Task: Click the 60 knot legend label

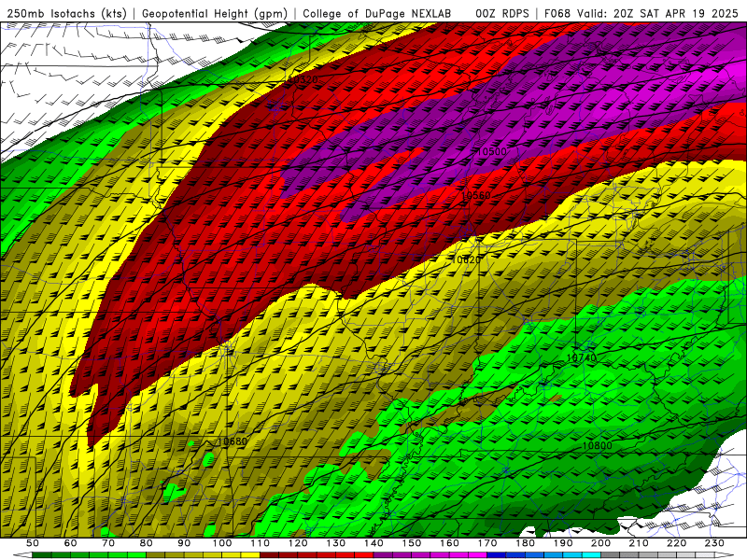Action: 70,543
